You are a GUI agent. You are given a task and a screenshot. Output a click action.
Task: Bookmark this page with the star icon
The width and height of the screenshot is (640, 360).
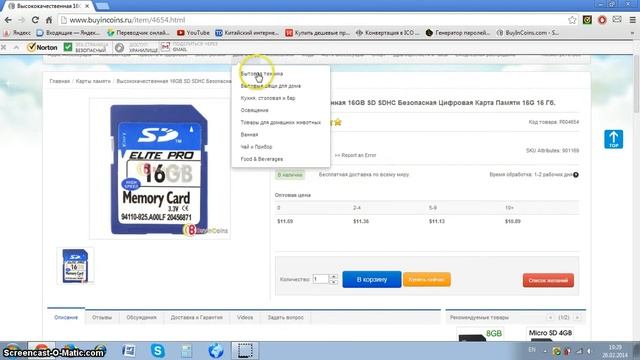[572, 20]
